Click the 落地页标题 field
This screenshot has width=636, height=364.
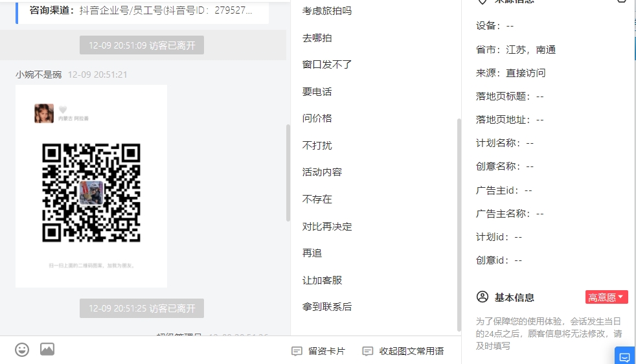(x=510, y=97)
